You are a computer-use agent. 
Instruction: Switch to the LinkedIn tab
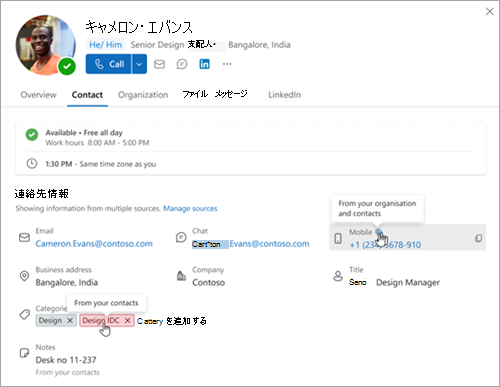284,95
